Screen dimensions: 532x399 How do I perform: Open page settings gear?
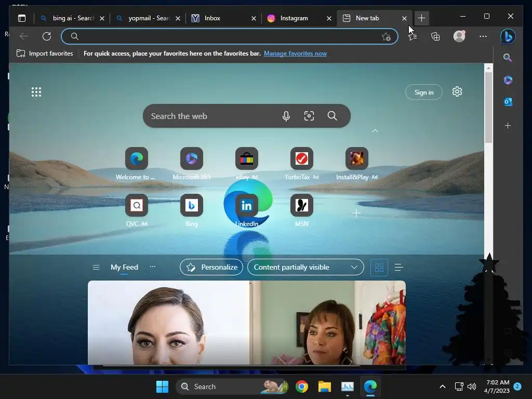click(457, 91)
